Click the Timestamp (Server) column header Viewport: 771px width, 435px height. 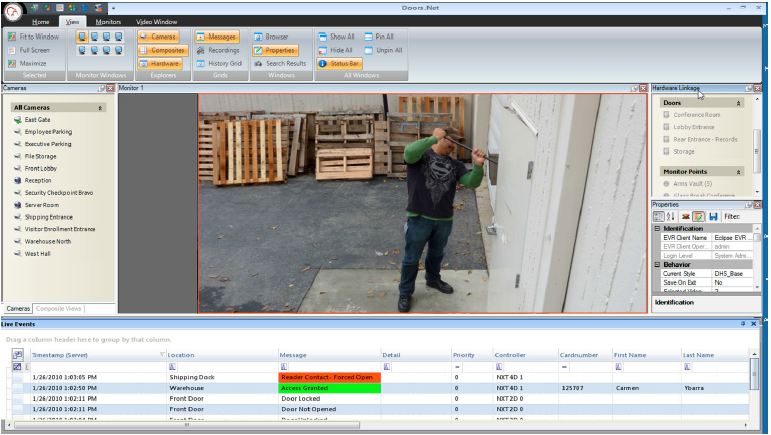click(x=97, y=355)
